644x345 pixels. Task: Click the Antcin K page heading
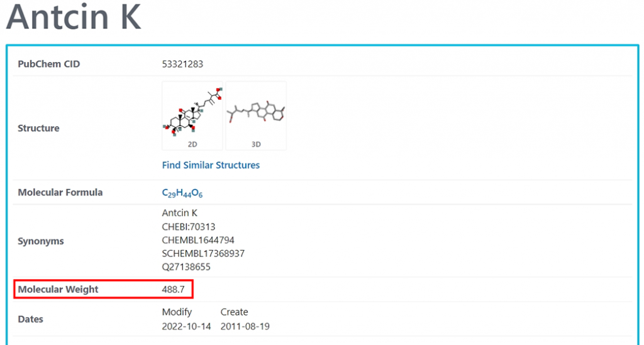coord(74,17)
